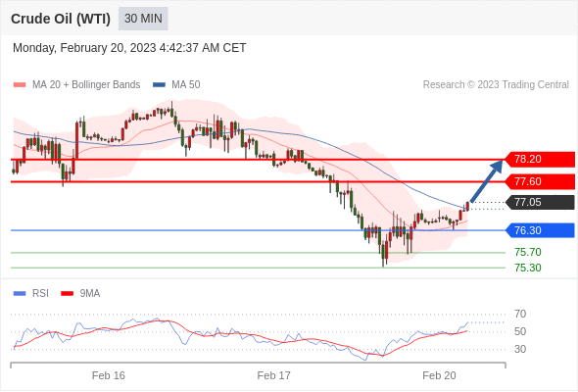Click the MA 50 legend label
578x392 pixels.
[x=186, y=85]
